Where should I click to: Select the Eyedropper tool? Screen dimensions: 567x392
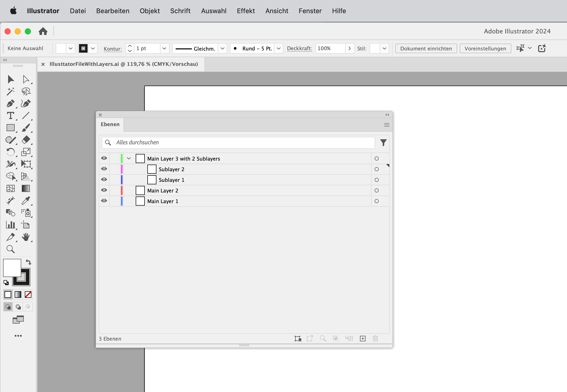pos(26,201)
